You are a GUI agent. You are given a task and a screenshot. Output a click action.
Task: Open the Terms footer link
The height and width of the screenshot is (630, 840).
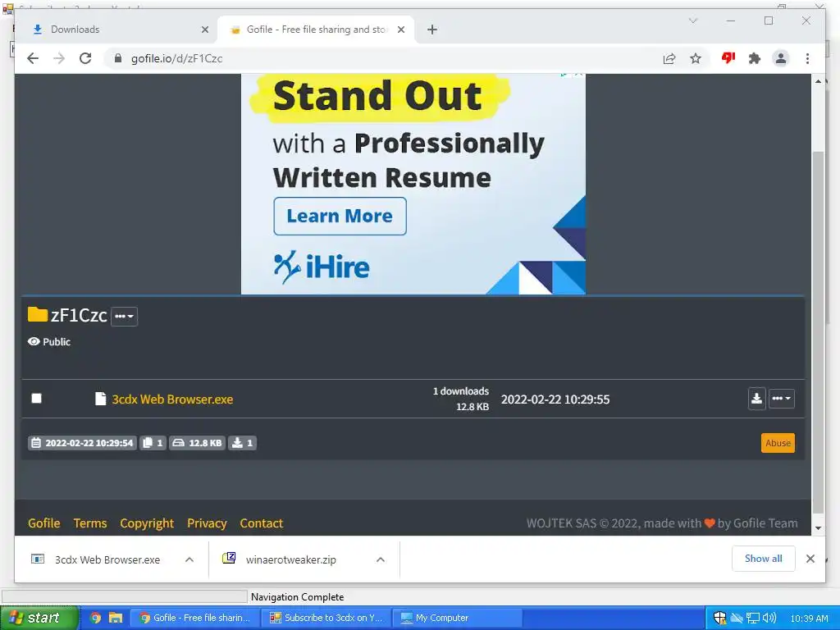click(x=90, y=523)
